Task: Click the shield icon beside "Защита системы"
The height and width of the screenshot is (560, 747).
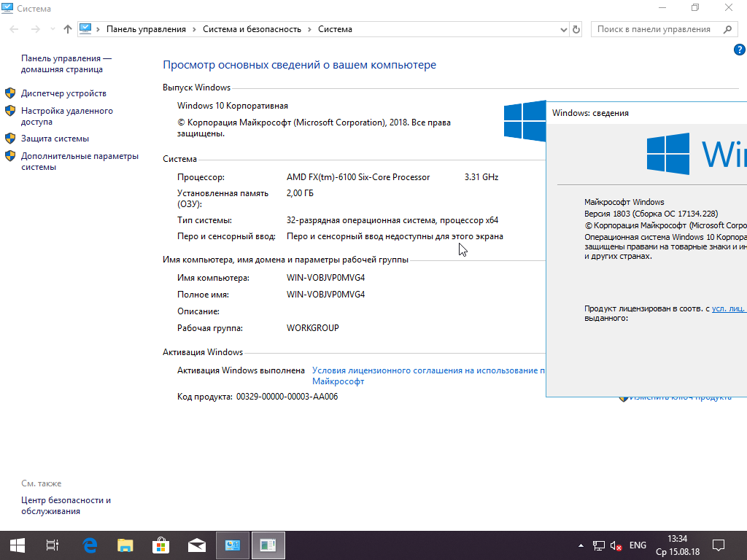Action: click(10, 139)
